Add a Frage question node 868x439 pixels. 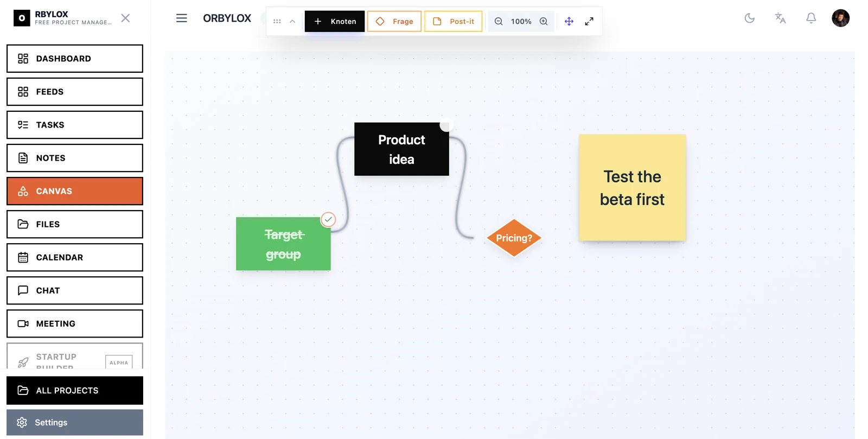coord(394,22)
